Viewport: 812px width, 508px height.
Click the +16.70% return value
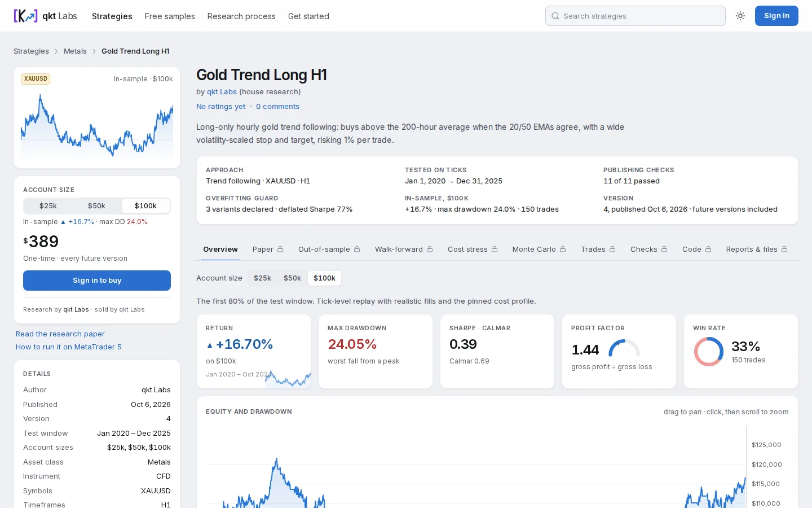[240, 344]
